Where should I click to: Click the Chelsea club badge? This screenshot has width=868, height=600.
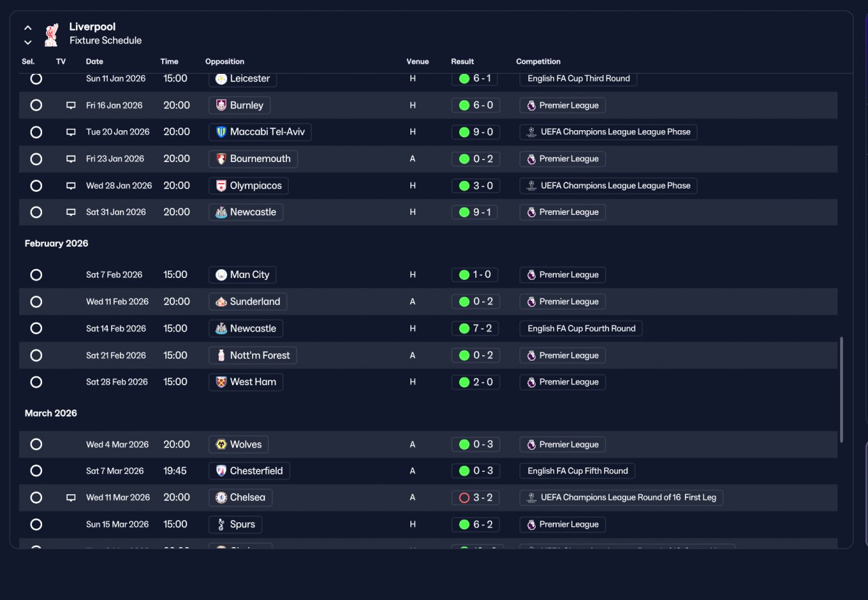tap(220, 498)
